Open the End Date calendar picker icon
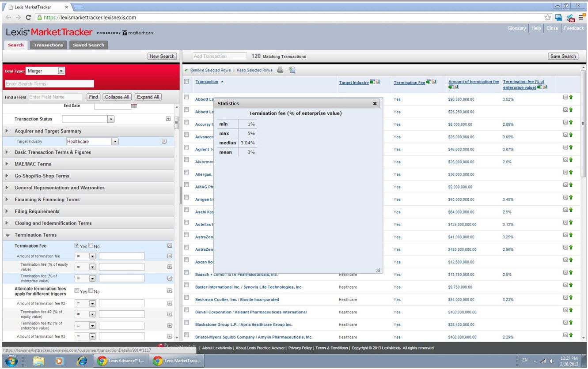This screenshot has width=588, height=369. point(134,105)
